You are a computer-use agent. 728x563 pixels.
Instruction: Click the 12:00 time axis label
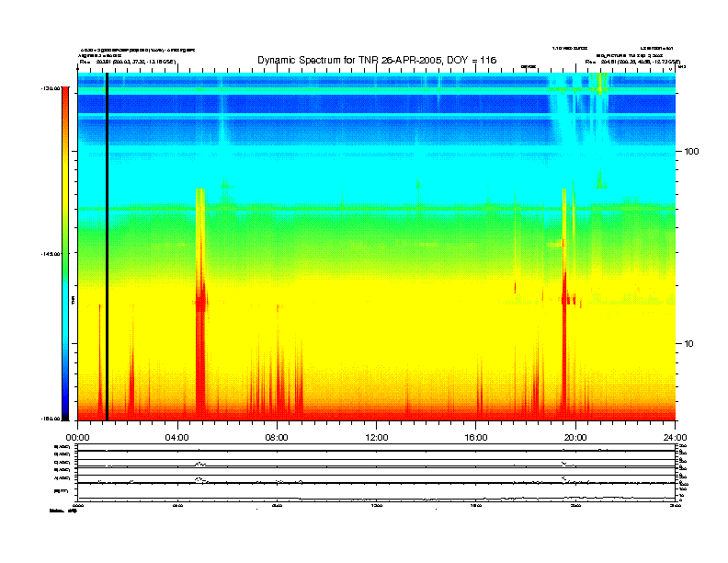pos(377,438)
